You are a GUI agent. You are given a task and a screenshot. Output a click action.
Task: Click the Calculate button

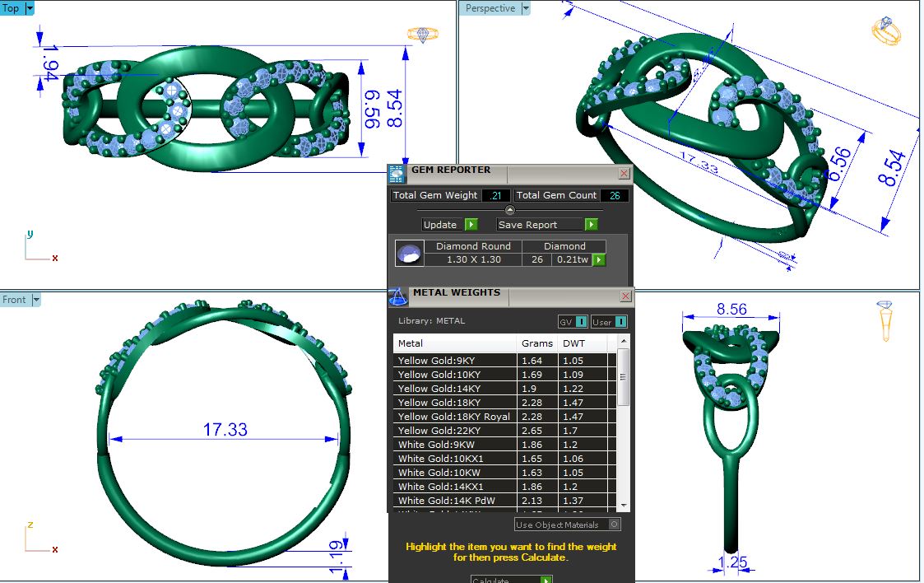510,580
